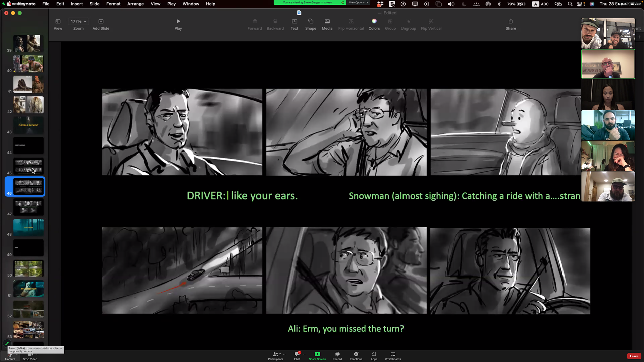Open the Share toolbar icon

pyautogui.click(x=511, y=21)
